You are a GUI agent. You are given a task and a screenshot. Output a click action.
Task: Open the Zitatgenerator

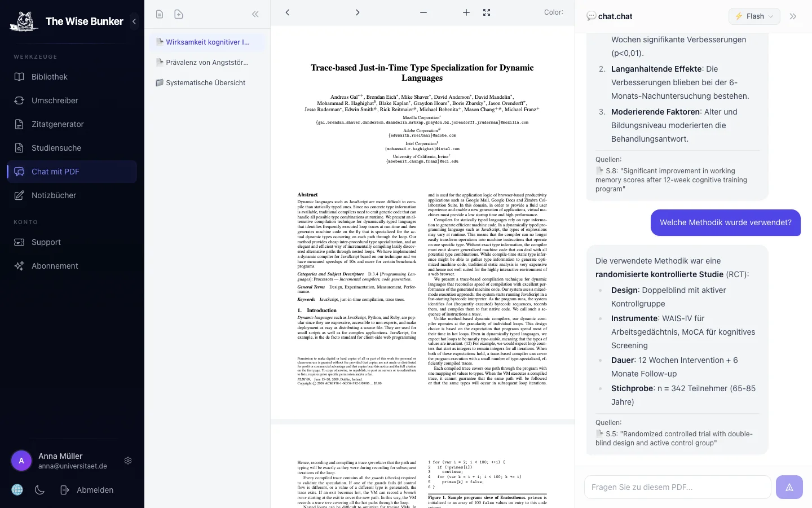[56, 124]
